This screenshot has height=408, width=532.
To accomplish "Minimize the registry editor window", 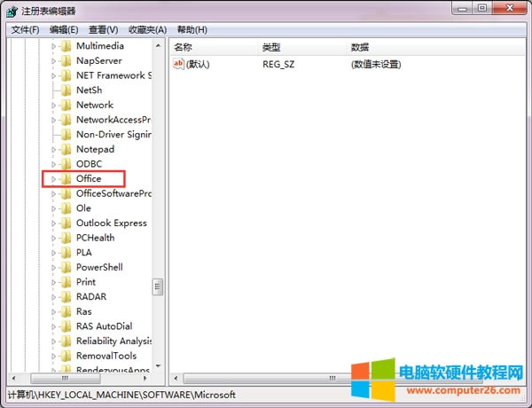I will point(462,9).
